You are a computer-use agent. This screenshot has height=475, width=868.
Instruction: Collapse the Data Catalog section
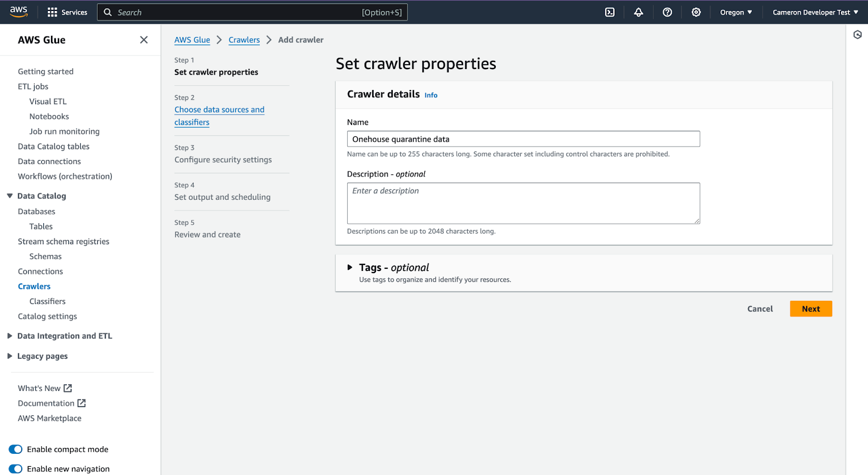[10, 196]
